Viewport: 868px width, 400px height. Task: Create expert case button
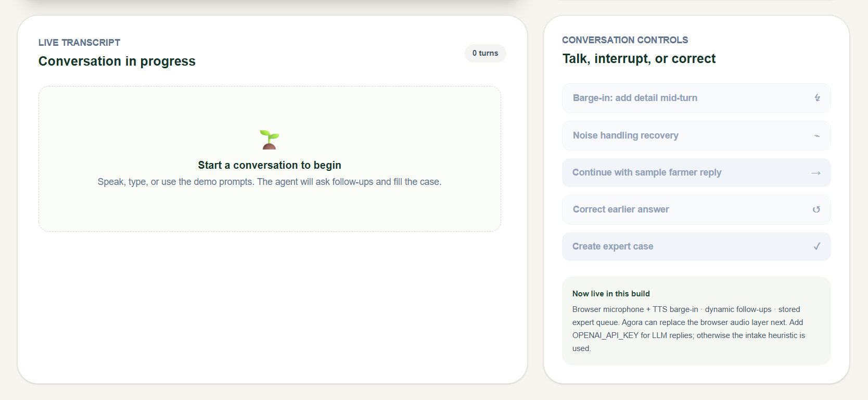pos(696,246)
